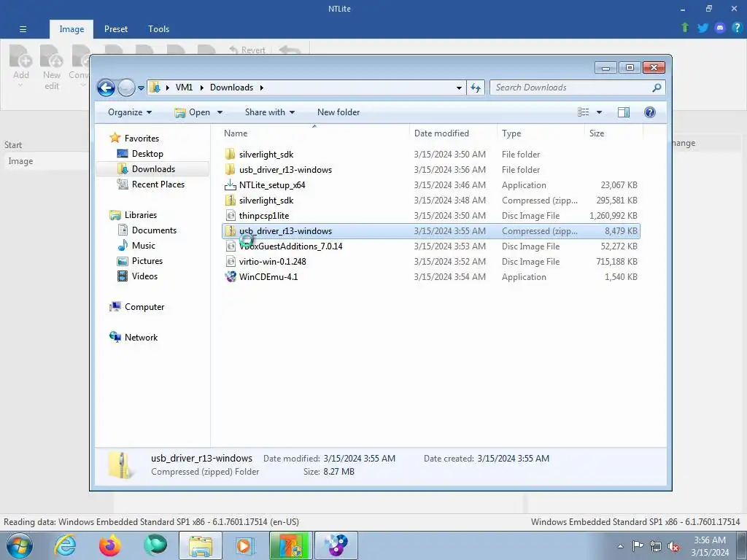747x560 pixels.
Task: Open NTLite help question mark icon
Action: click(x=737, y=28)
